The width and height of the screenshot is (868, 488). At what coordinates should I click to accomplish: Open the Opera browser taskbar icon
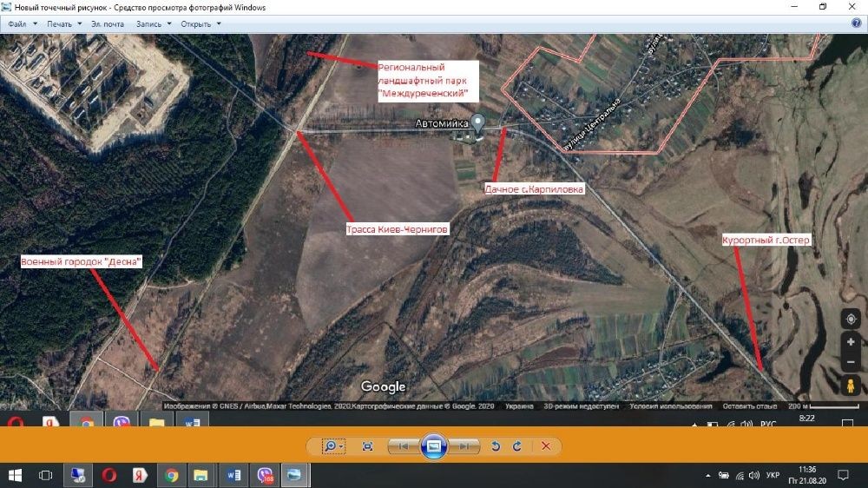point(109,475)
